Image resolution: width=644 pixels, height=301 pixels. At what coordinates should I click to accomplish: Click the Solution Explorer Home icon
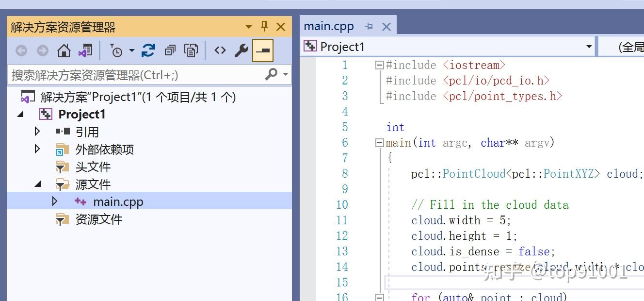pyautogui.click(x=64, y=50)
